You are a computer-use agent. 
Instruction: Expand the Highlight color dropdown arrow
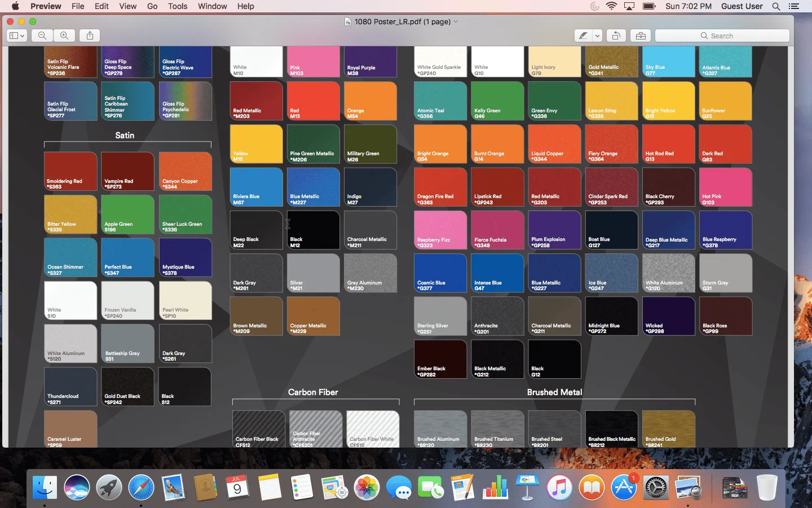[x=597, y=36]
